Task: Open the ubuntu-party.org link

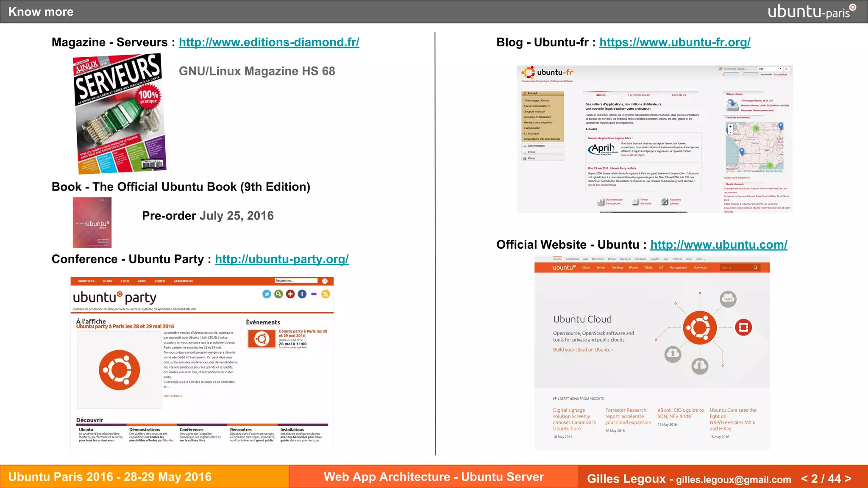Action: click(281, 259)
